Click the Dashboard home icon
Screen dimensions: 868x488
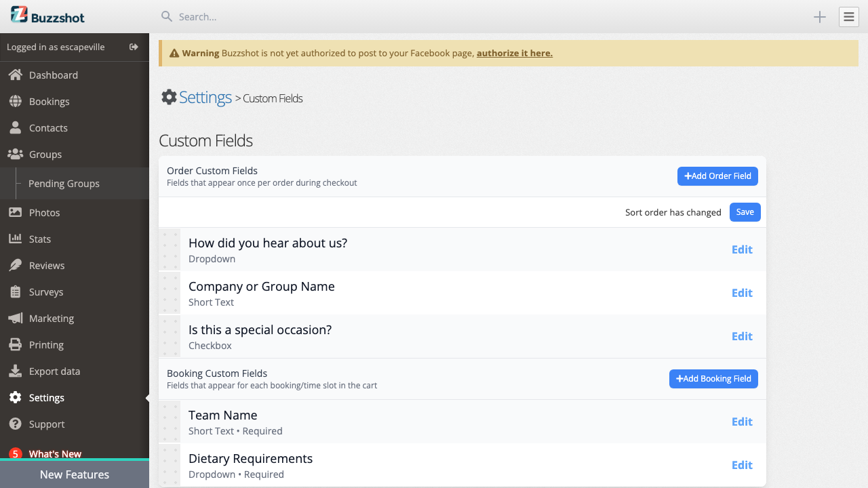[15, 75]
